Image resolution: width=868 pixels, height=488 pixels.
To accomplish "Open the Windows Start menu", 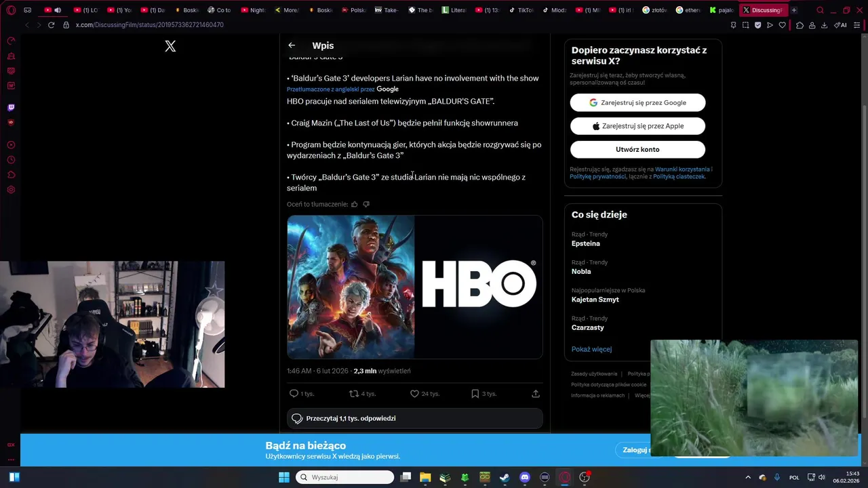I will point(284,477).
